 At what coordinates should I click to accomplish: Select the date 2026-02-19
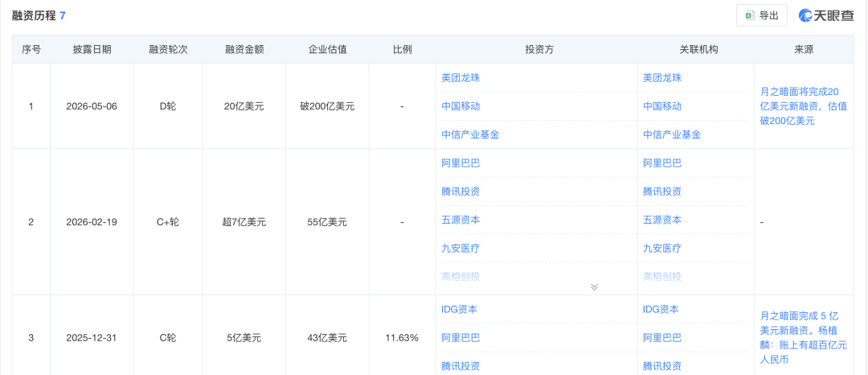(x=92, y=222)
